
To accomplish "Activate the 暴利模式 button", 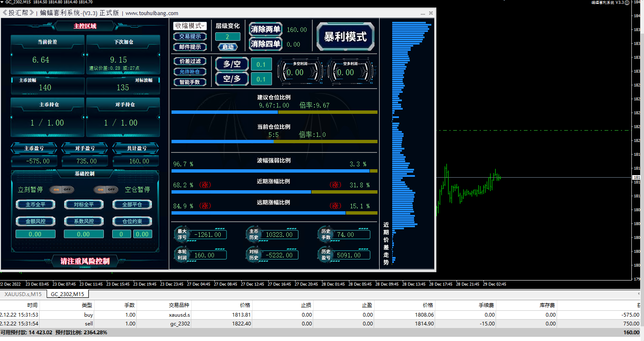I will click(346, 37).
